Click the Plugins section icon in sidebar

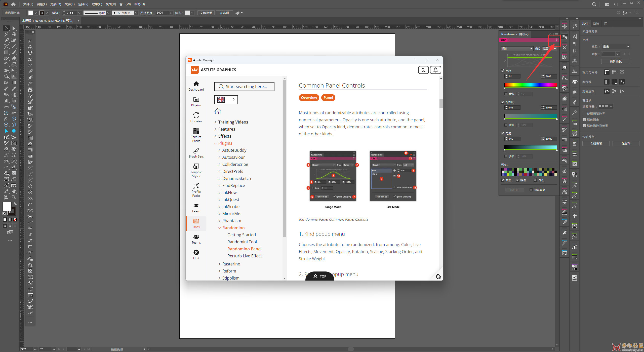(196, 101)
